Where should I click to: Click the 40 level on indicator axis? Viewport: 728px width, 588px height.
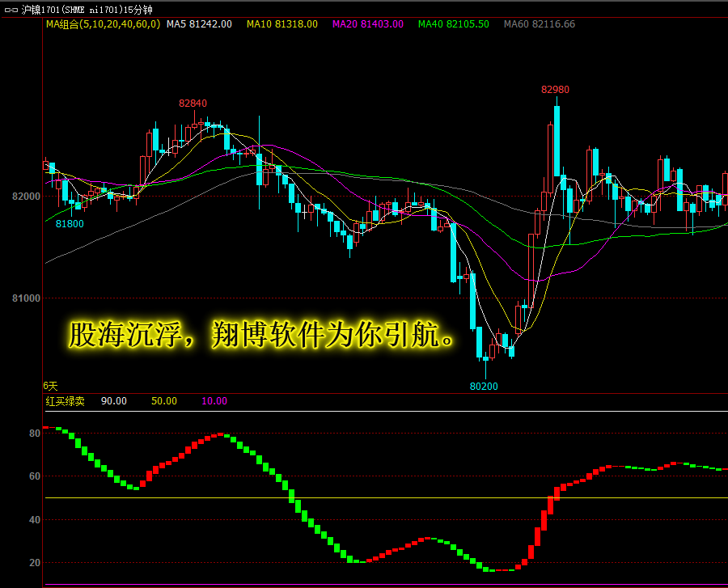click(x=35, y=520)
